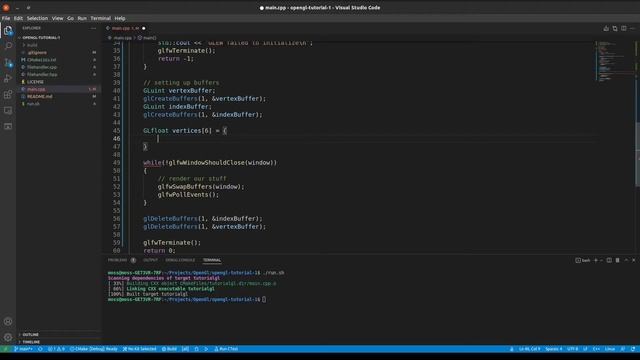Click the git branch indicator in status bar

click(x=23, y=349)
